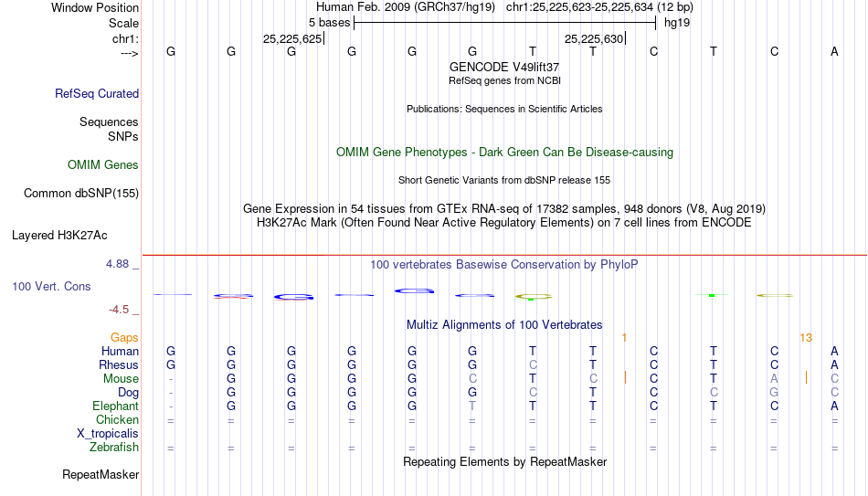Image resolution: width=868 pixels, height=496 pixels.
Task: Click the Layered H3K27Ac track label
Action: 59,236
